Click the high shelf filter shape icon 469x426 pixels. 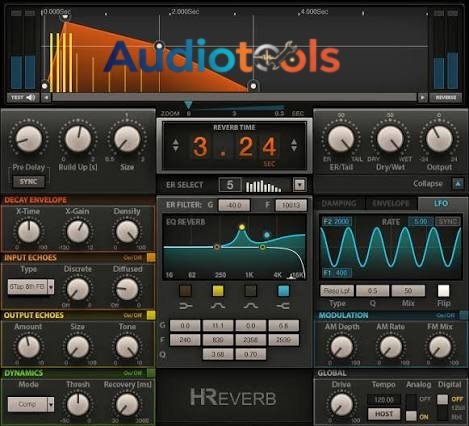point(283,305)
